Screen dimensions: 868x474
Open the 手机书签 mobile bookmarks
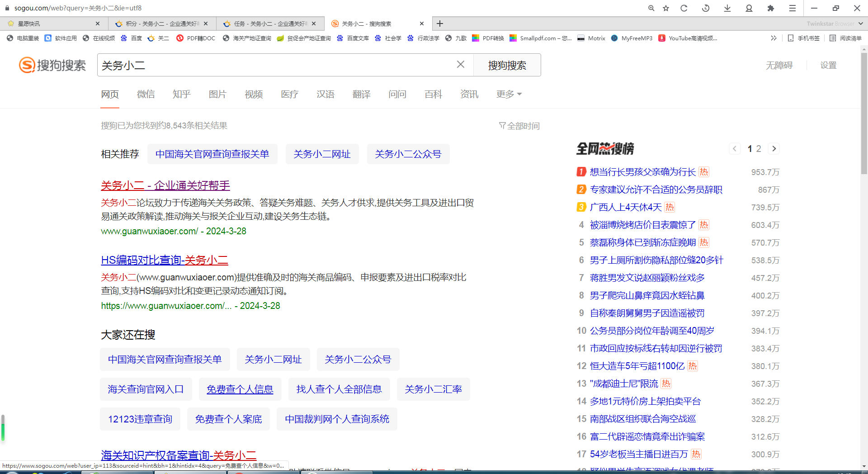tap(804, 38)
